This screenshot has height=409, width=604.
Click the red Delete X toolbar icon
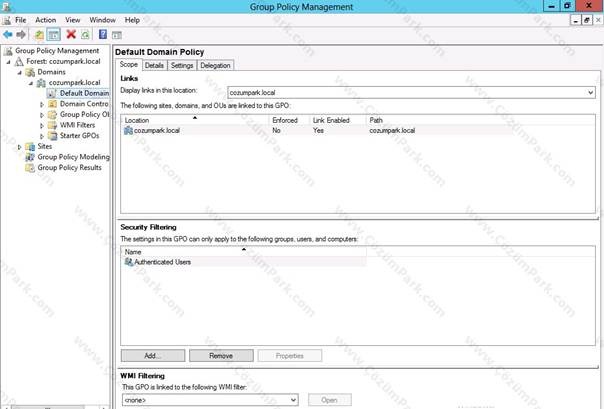71,34
